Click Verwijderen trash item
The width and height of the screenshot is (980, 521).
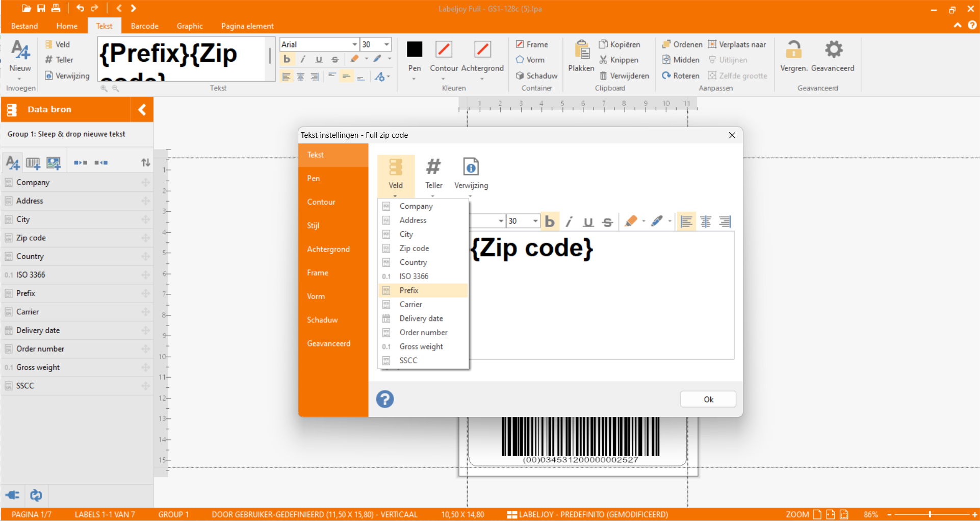624,76
